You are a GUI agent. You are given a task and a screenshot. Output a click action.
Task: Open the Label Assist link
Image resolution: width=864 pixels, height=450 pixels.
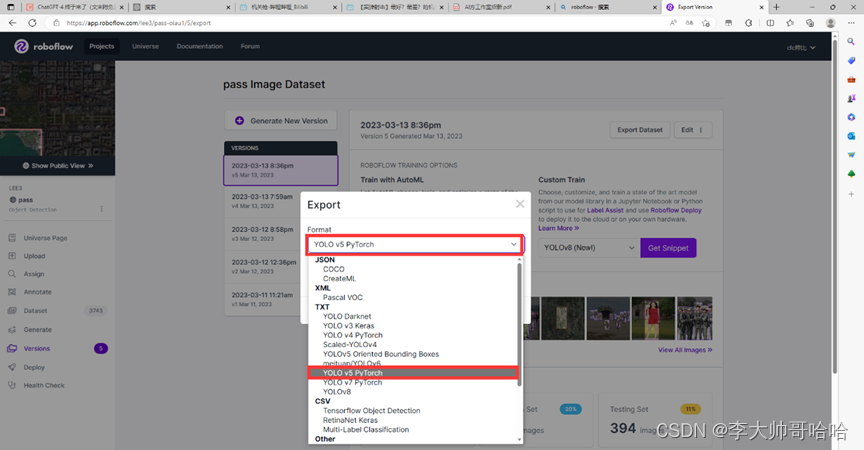coord(605,210)
